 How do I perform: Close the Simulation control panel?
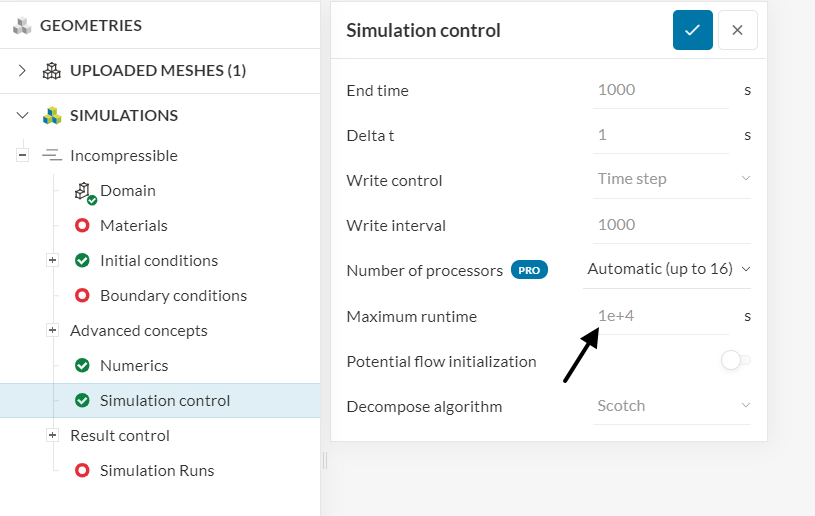click(x=737, y=30)
